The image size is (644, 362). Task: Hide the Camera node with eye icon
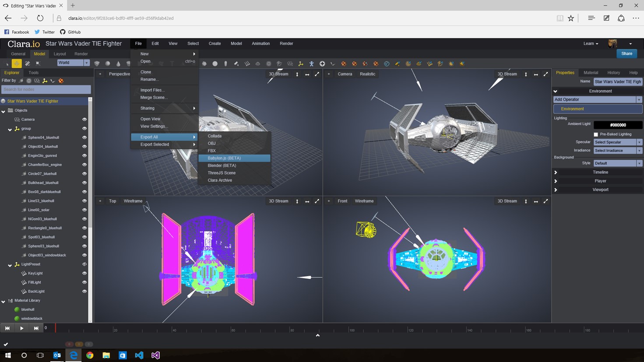pos(84,119)
